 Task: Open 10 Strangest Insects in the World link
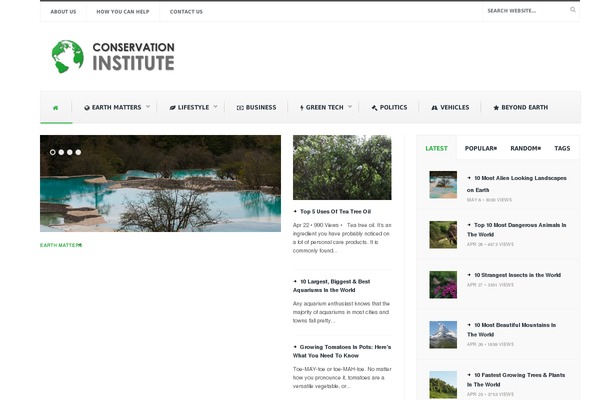pos(517,275)
